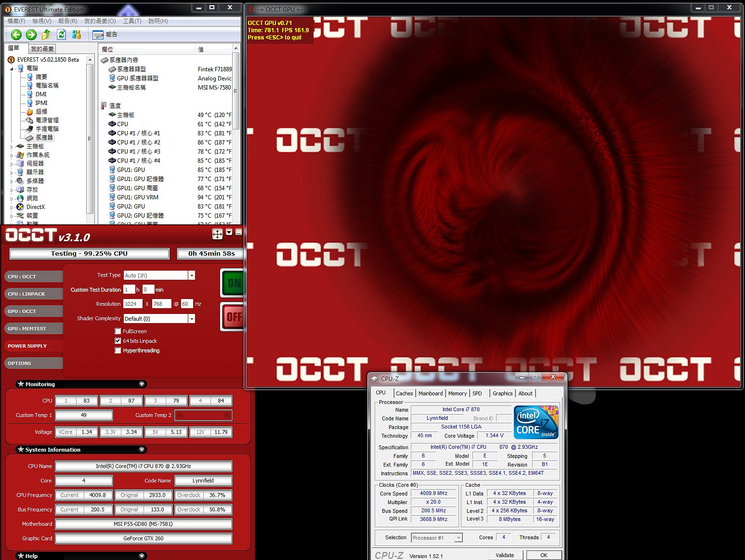Click the refresh rate 60 Hz field
This screenshot has width=745, height=560.
[187, 304]
